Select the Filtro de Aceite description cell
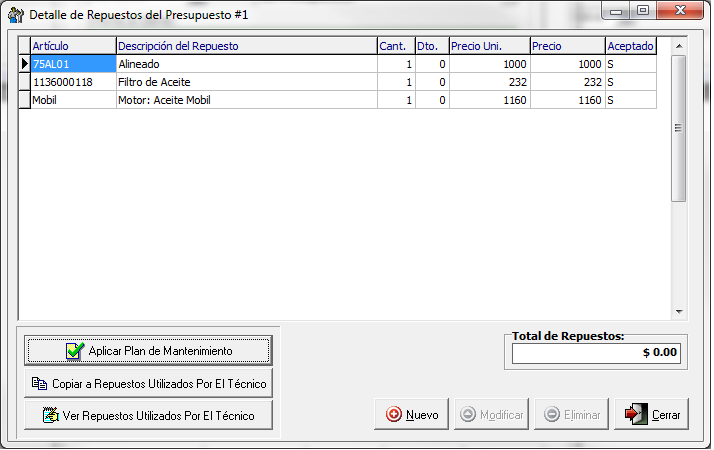Viewport: 714px width, 450px height. click(245, 82)
